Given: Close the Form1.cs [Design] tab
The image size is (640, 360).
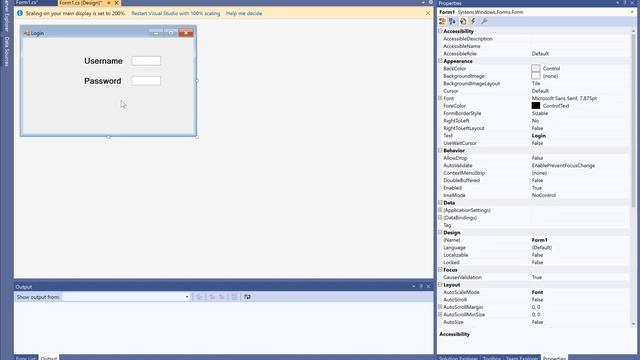Looking at the screenshot, I should click(x=116, y=2).
